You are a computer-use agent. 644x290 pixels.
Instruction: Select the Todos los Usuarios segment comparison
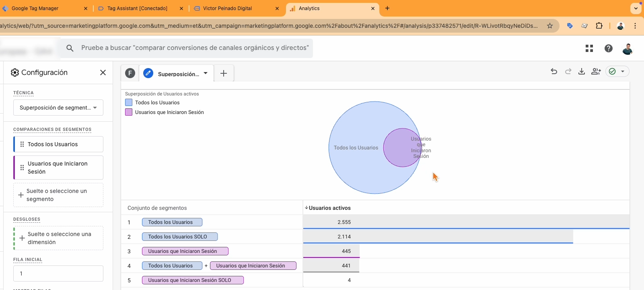58,144
